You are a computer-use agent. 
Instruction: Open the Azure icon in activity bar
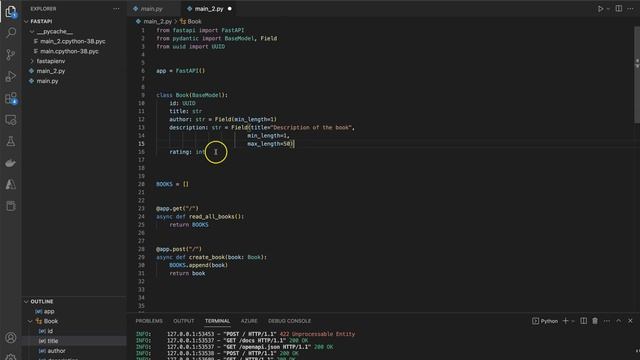click(x=11, y=184)
